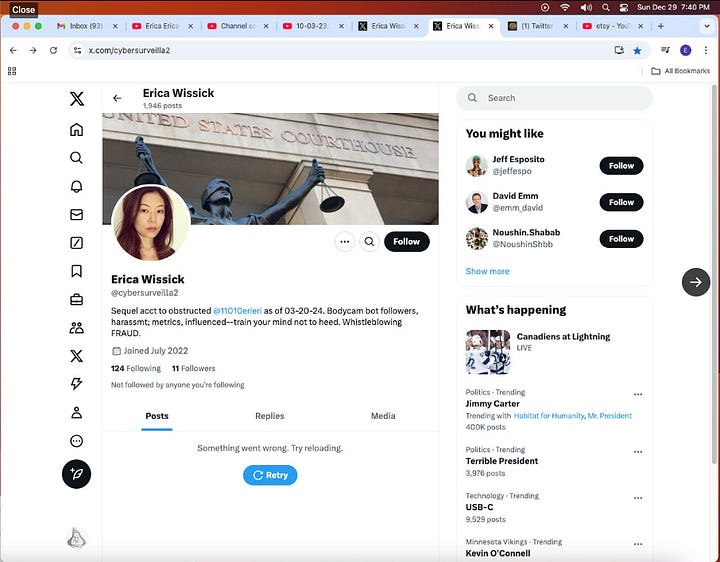Screen dimensions: 720x562
Task: Open All Bookmarks folder
Action: [x=681, y=71]
